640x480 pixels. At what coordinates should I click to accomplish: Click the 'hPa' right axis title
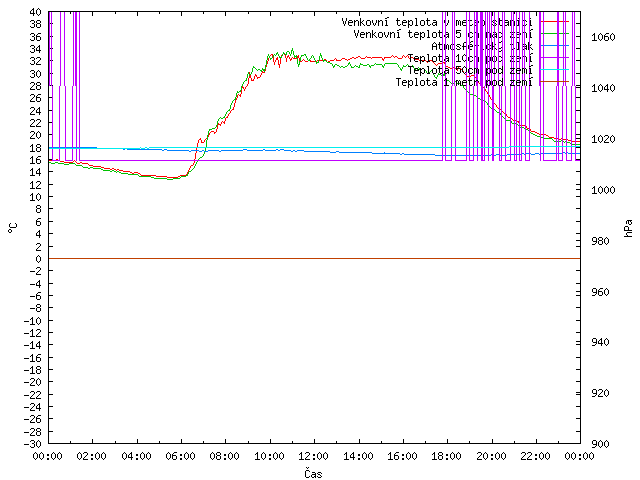pyautogui.click(x=629, y=228)
